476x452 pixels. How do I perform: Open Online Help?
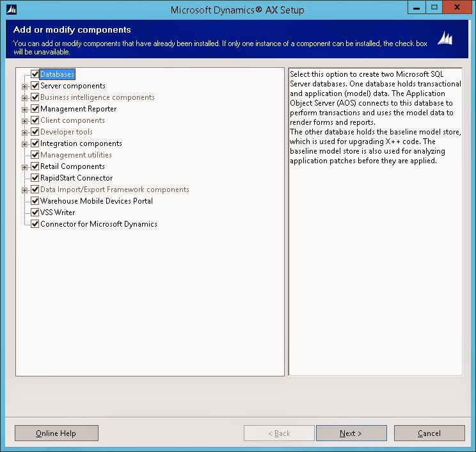coord(56,433)
